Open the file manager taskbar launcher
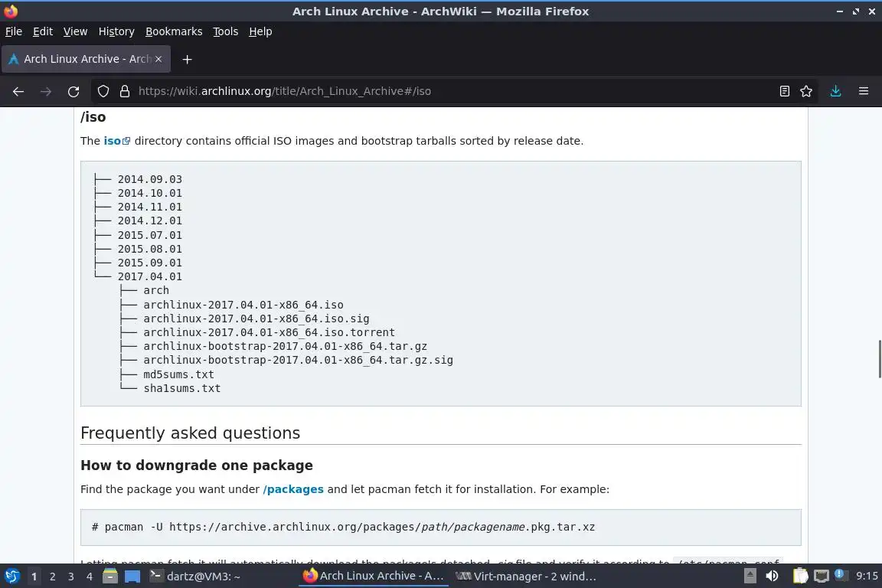 (110, 577)
